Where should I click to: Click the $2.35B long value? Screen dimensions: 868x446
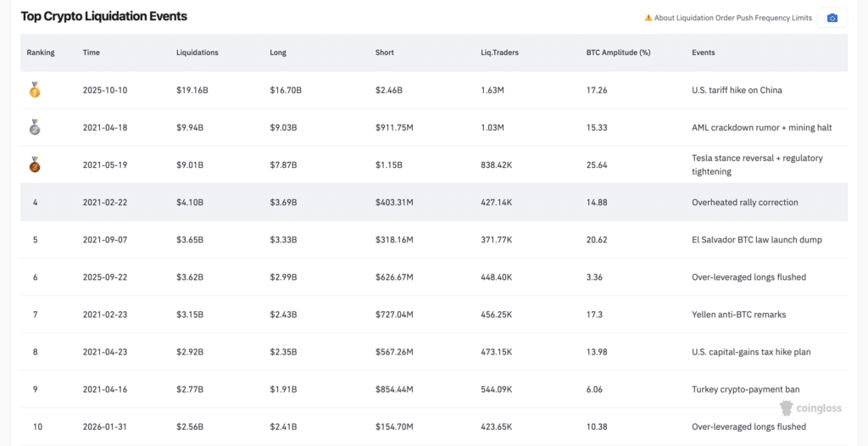pos(283,352)
